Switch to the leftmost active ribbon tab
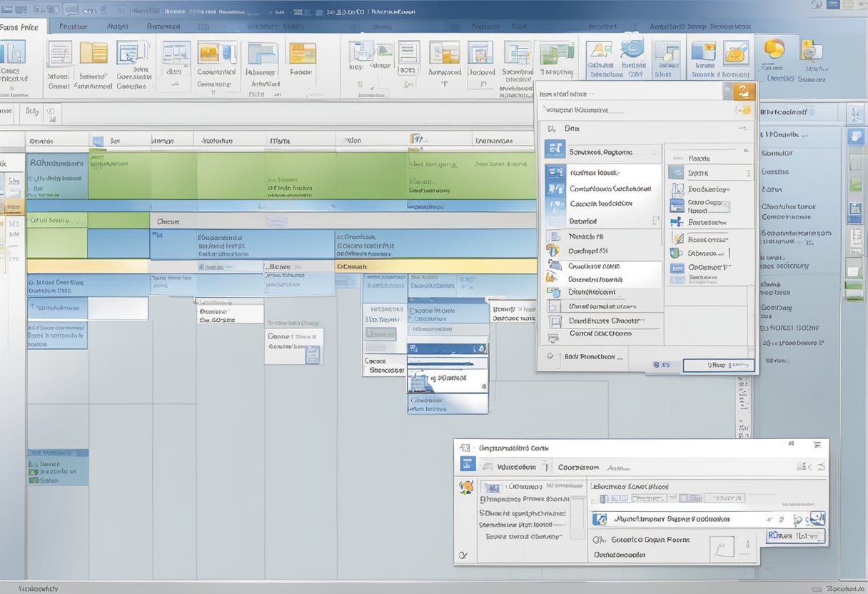Viewport: 868px width, 594px height. (x=21, y=26)
